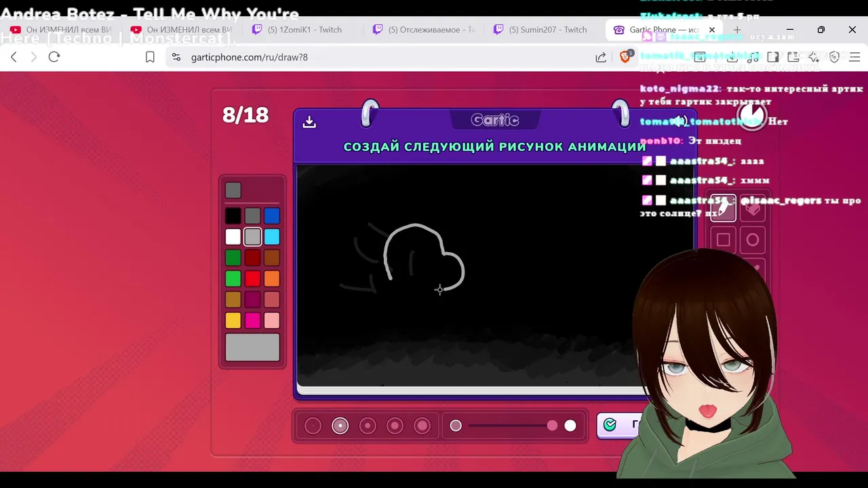Viewport: 868px width, 488px height.
Task: Click the full opacity white circle
Action: [570, 426]
